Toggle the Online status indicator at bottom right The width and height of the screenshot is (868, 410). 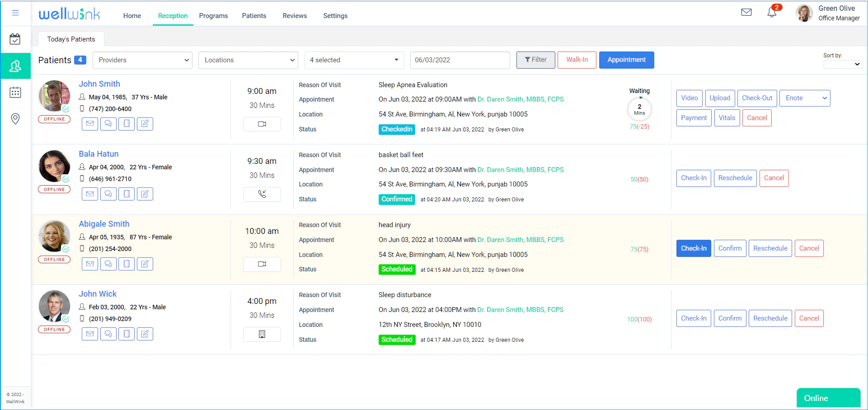pos(828,398)
